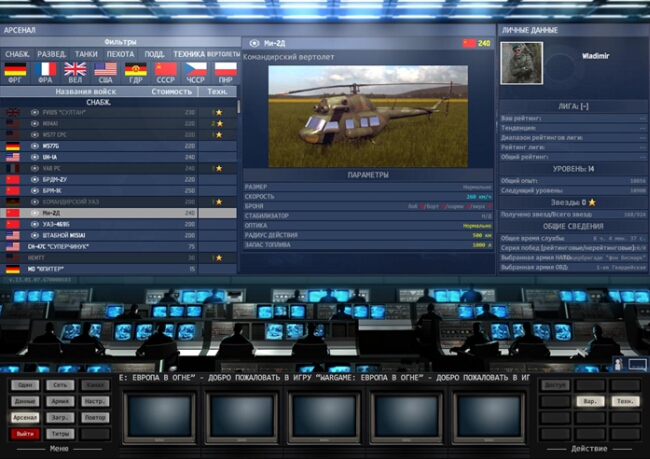Select the БРДМ-2У unit row
Image resolution: width=650 pixels, height=459 pixels.
tap(119, 180)
